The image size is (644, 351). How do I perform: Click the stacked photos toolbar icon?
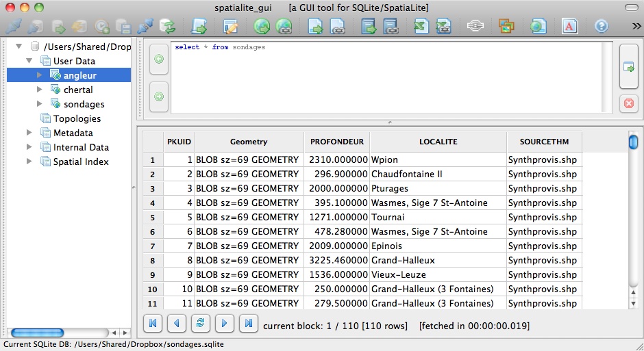click(x=506, y=27)
